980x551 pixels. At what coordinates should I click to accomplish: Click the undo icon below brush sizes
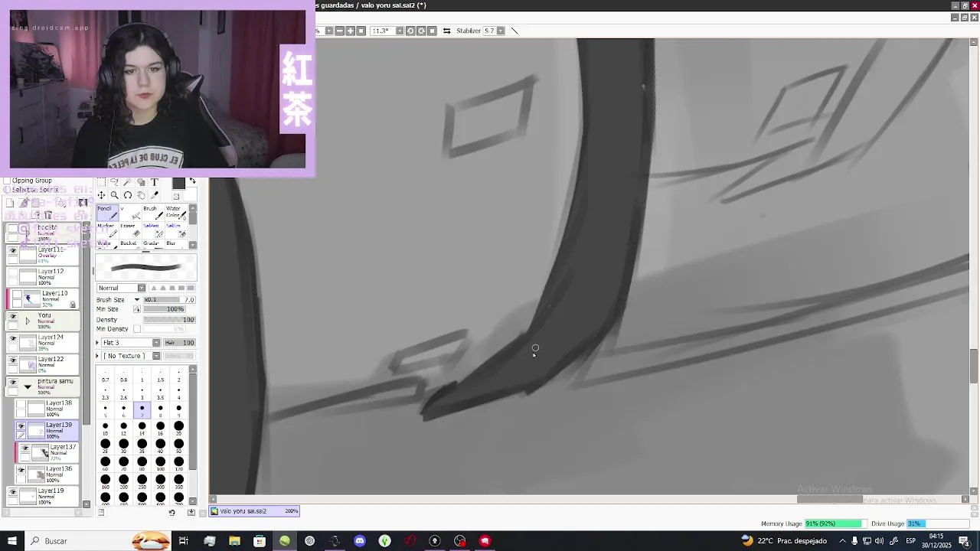172,512
